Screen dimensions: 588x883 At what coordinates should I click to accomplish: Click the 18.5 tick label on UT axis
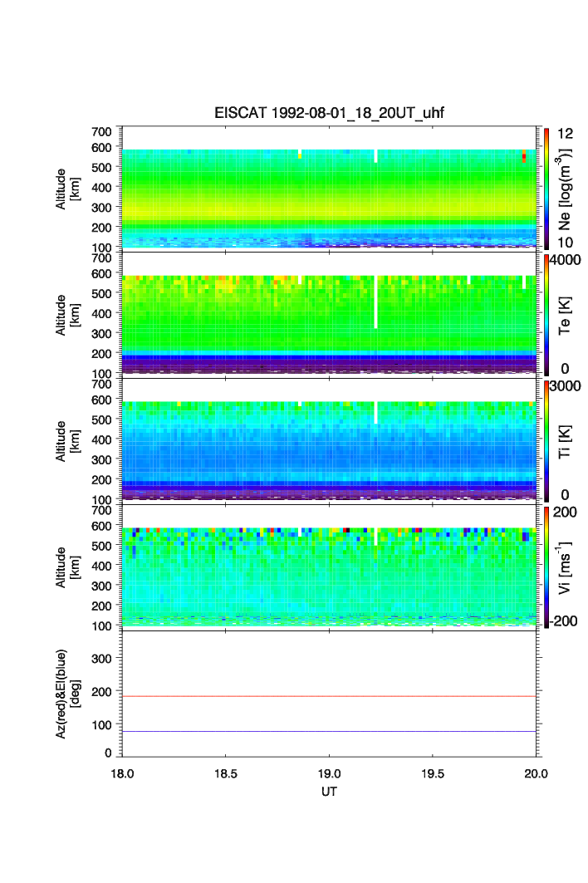click(x=225, y=773)
